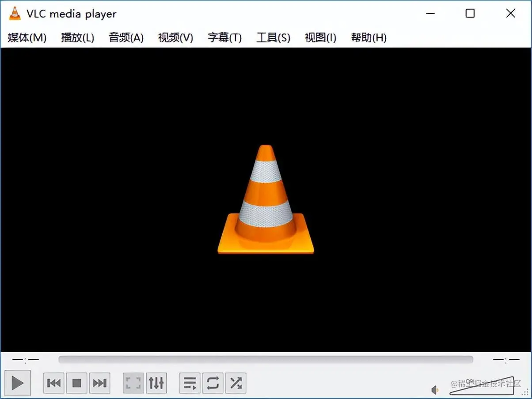Click the black video display area
This screenshot has width=532, height=399.
[266, 199]
